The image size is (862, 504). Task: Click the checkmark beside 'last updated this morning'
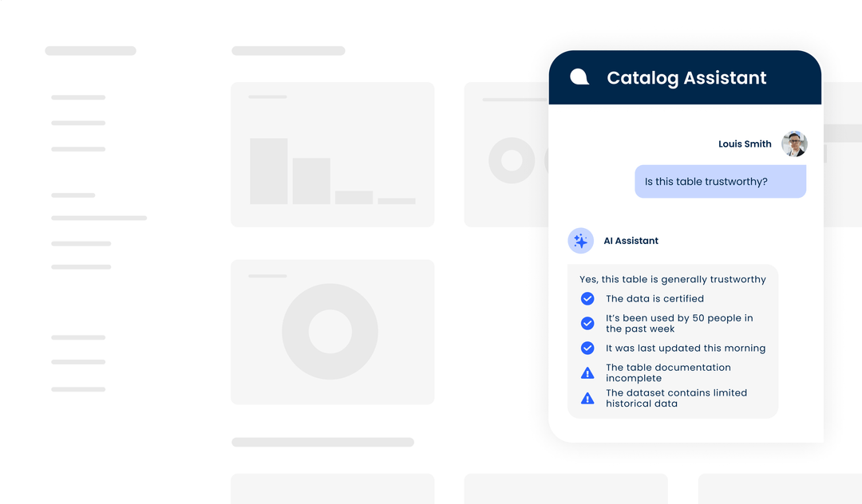click(x=587, y=348)
